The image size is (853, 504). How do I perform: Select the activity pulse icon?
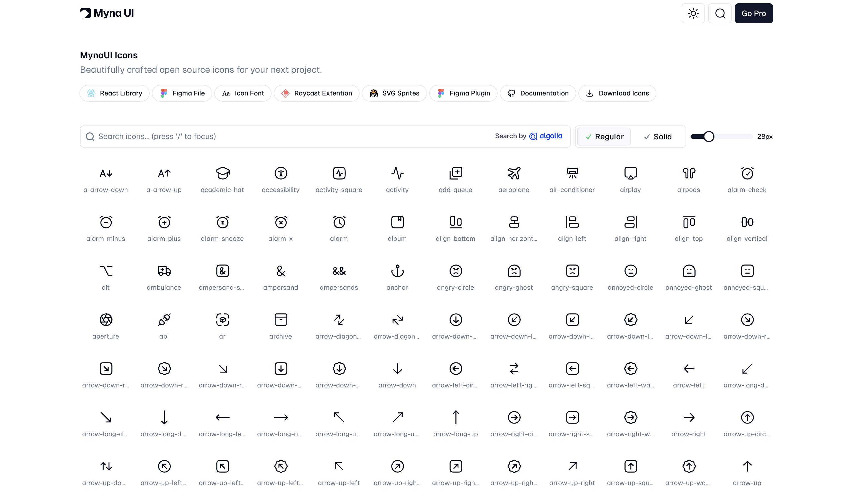[397, 173]
